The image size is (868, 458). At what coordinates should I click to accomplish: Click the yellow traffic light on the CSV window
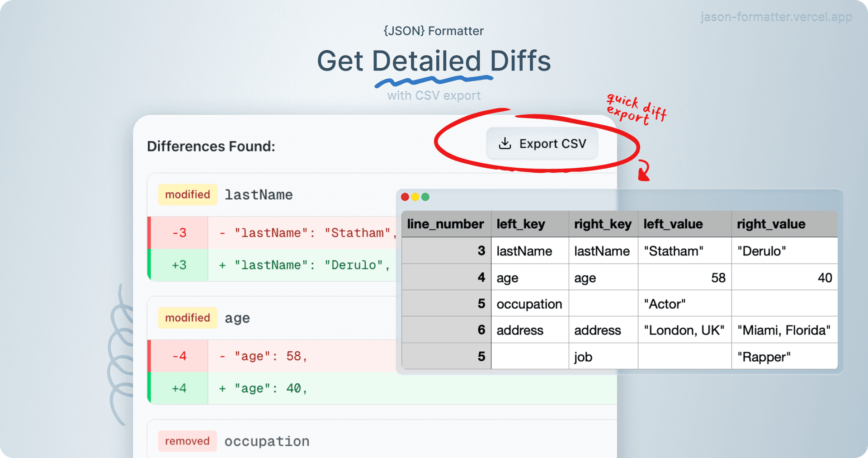415,197
